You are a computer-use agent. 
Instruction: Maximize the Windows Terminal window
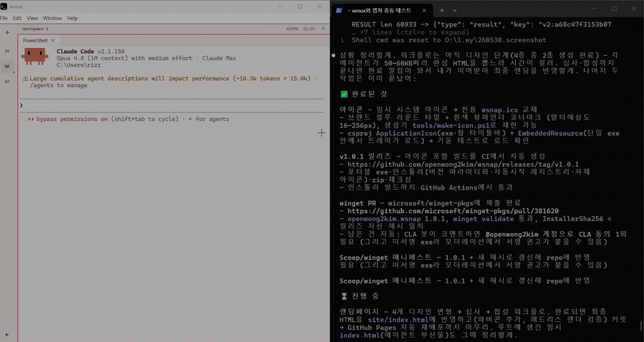[615, 9]
